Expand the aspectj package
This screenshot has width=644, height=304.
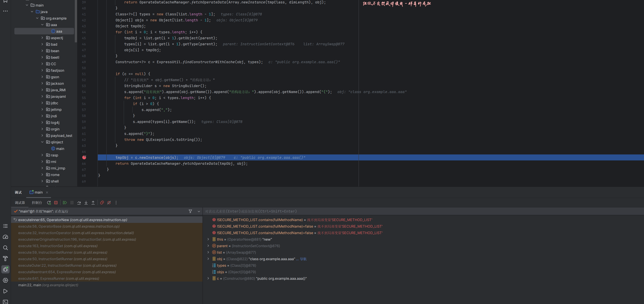click(42, 37)
